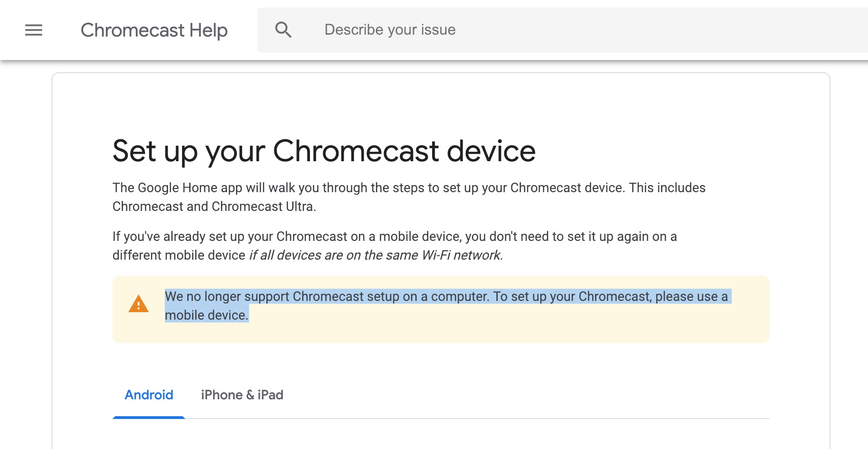Viewport: 868px width, 449px height.
Task: Click the blue underline beneath Android
Action: pos(148,416)
